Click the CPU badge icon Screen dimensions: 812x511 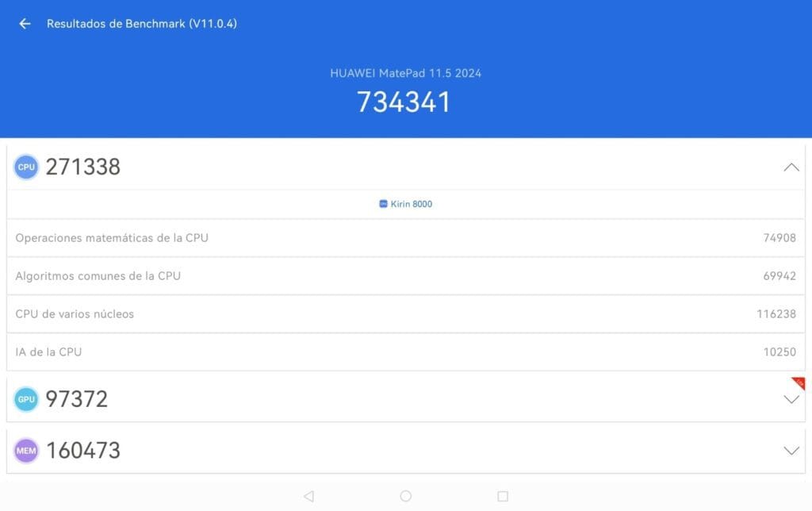pyautogui.click(x=26, y=167)
